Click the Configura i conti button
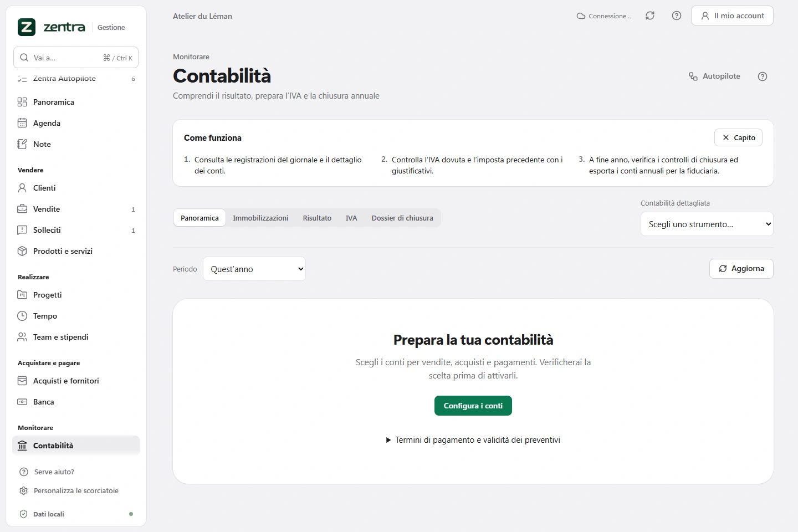 [473, 406]
